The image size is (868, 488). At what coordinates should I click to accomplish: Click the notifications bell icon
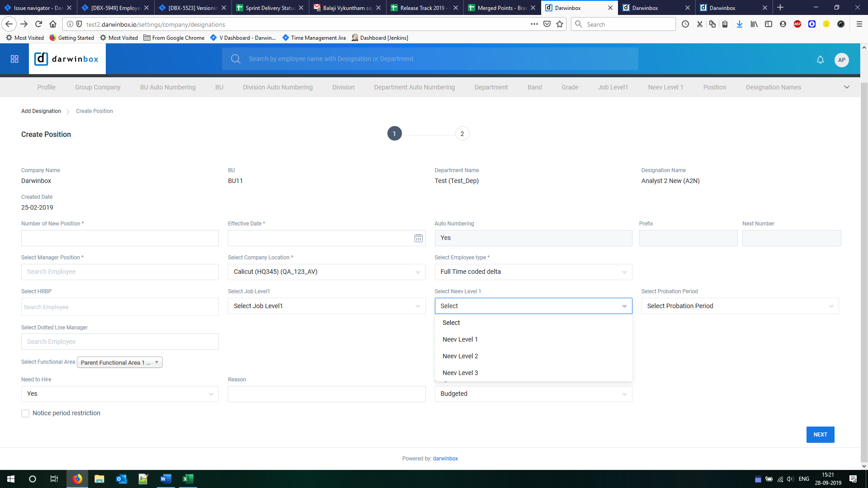pyautogui.click(x=820, y=60)
